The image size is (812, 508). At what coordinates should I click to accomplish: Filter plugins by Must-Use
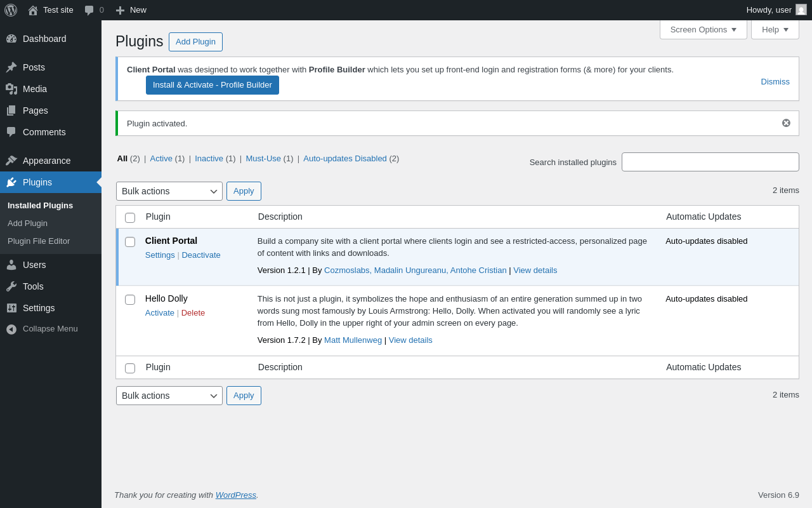click(x=263, y=159)
